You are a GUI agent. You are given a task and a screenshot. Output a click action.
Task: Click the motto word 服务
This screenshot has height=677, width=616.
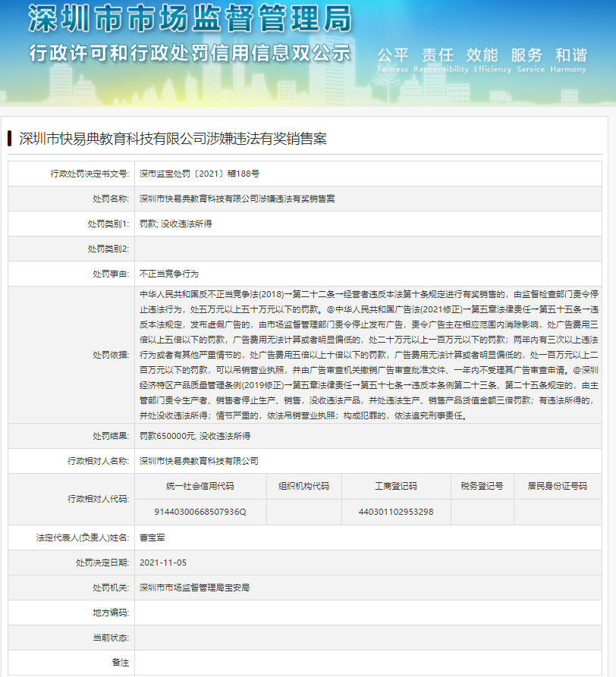click(x=526, y=55)
